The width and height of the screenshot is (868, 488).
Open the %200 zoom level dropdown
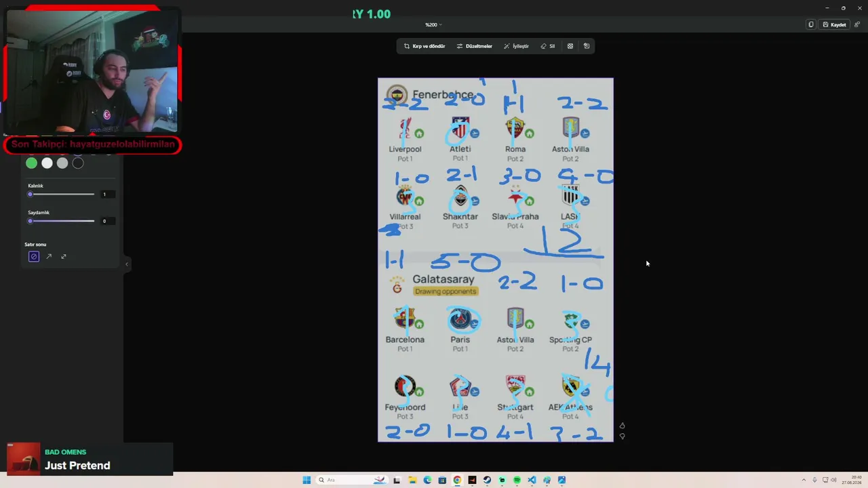click(x=433, y=25)
